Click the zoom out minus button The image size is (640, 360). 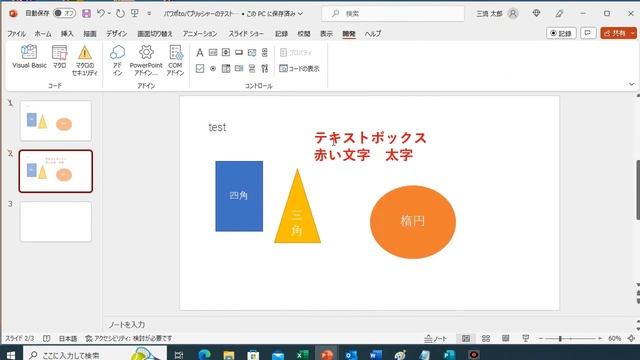point(541,338)
